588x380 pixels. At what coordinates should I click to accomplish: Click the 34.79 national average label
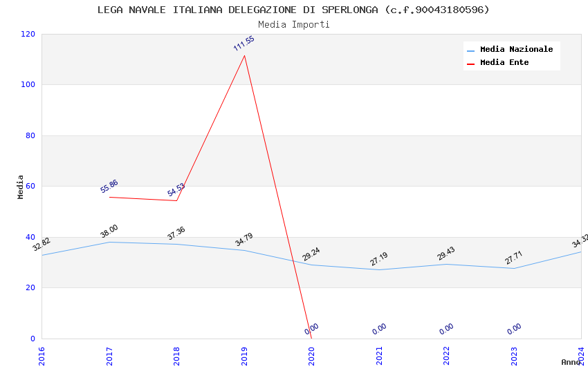click(244, 240)
